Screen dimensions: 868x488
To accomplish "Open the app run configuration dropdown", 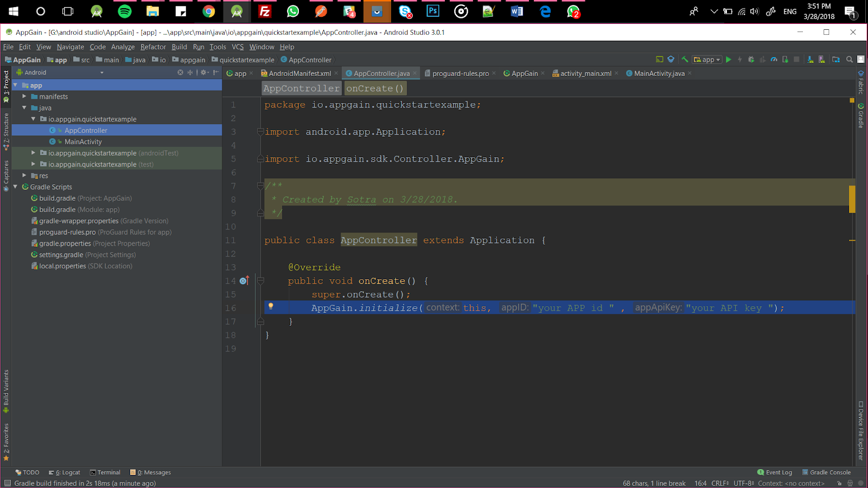I will [707, 60].
